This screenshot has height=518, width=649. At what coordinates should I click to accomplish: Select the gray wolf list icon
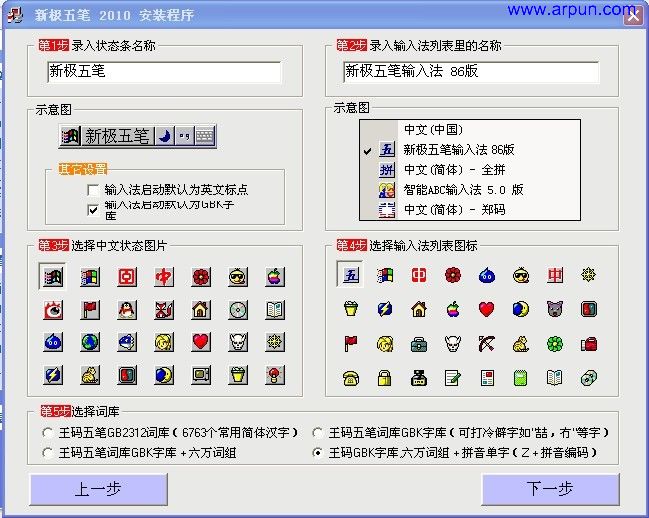tap(555, 309)
